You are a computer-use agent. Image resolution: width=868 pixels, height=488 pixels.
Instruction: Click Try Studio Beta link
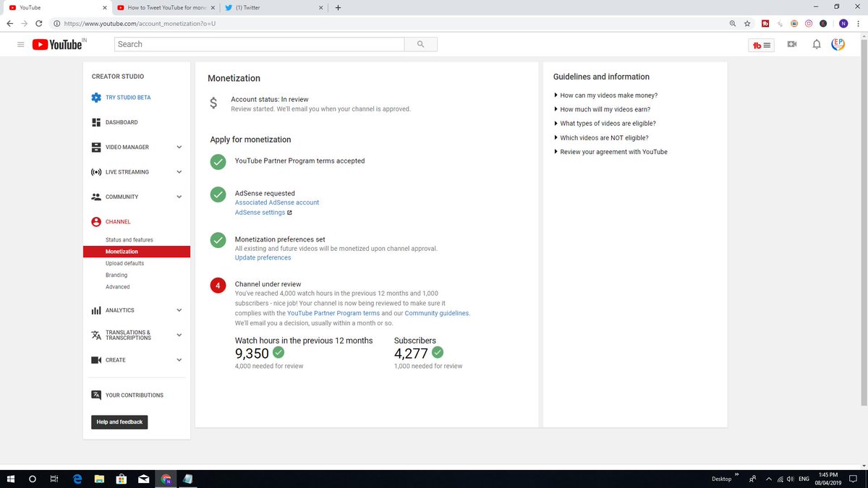[128, 97]
